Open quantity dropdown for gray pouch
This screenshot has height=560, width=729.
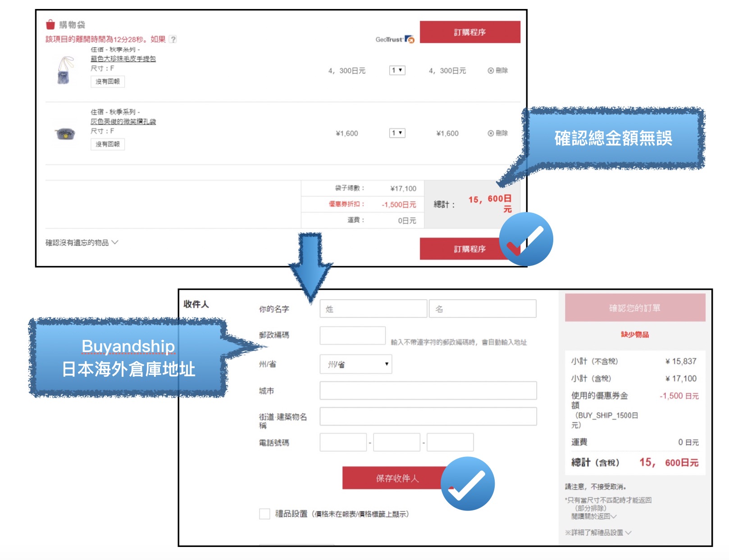[x=397, y=133]
